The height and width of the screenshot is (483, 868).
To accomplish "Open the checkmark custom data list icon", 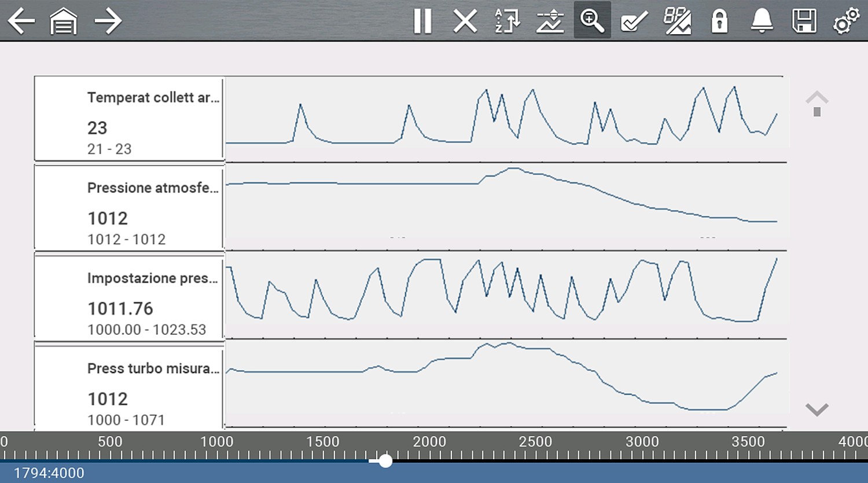I will (634, 21).
